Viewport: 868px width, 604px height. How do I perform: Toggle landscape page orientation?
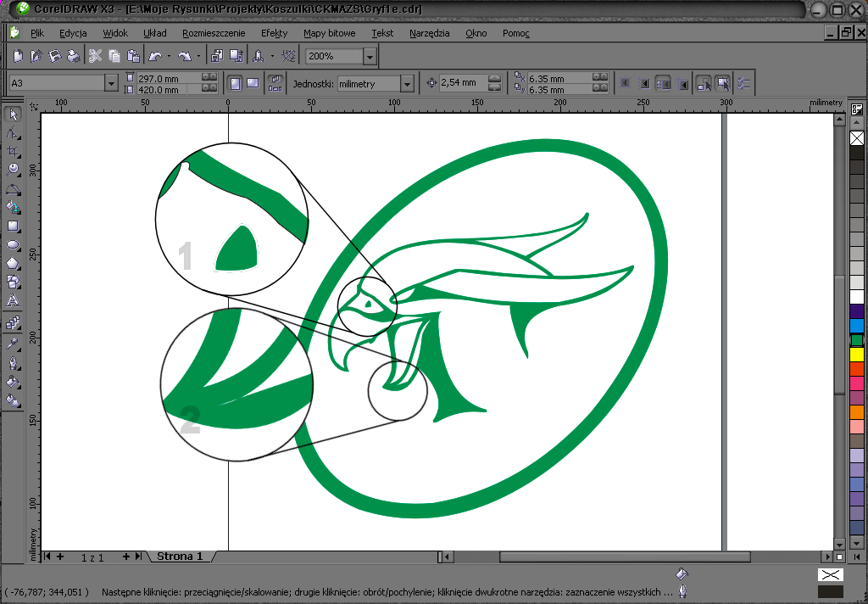pyautogui.click(x=252, y=83)
